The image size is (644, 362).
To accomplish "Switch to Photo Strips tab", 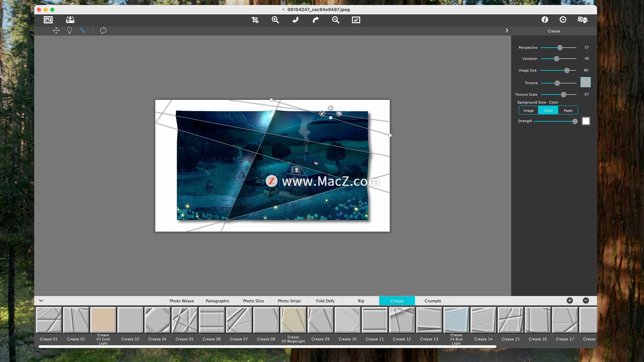I will point(289,301).
